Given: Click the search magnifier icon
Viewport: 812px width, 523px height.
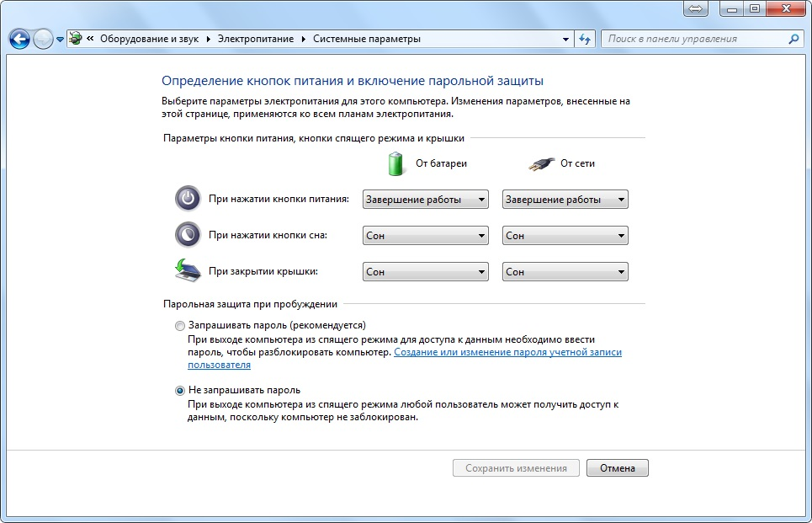Looking at the screenshot, I should coord(793,39).
